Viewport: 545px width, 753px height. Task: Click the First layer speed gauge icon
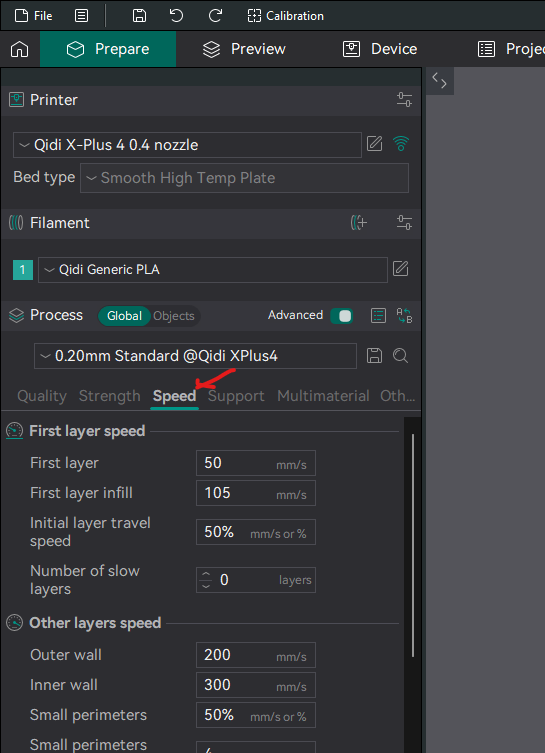(14, 431)
